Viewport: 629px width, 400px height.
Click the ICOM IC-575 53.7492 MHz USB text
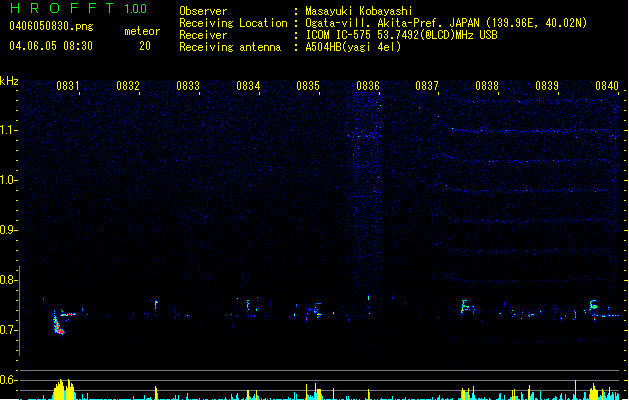[x=401, y=35]
